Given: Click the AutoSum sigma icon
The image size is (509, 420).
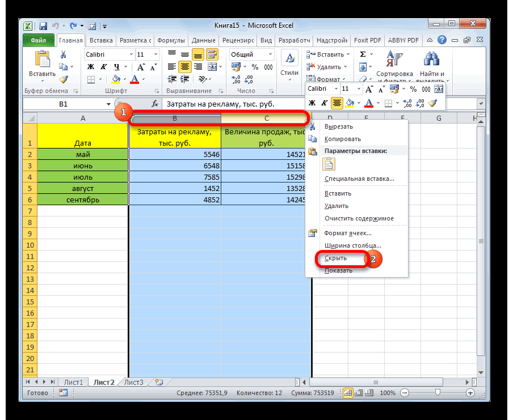Looking at the screenshot, I should click(x=363, y=54).
